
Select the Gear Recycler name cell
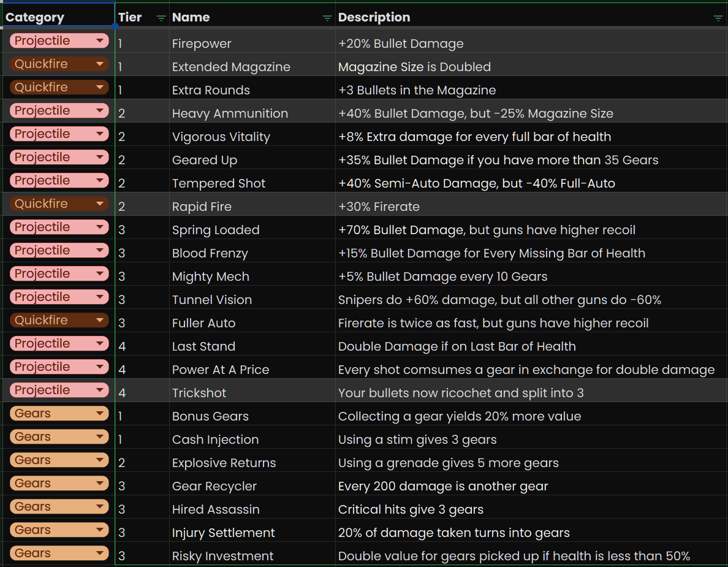click(252, 486)
